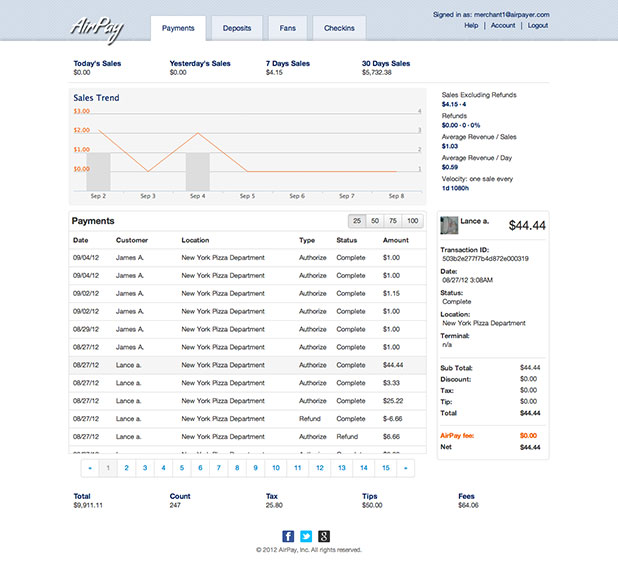Show 50 payments per page
618x575 pixels.
click(375, 221)
